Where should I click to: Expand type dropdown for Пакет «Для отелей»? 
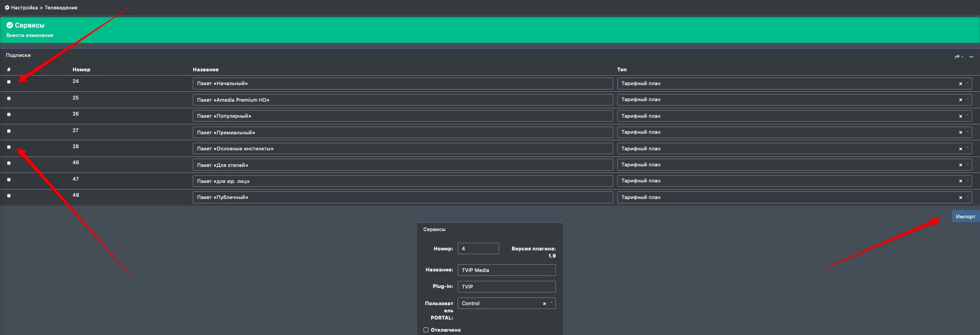tap(968, 165)
